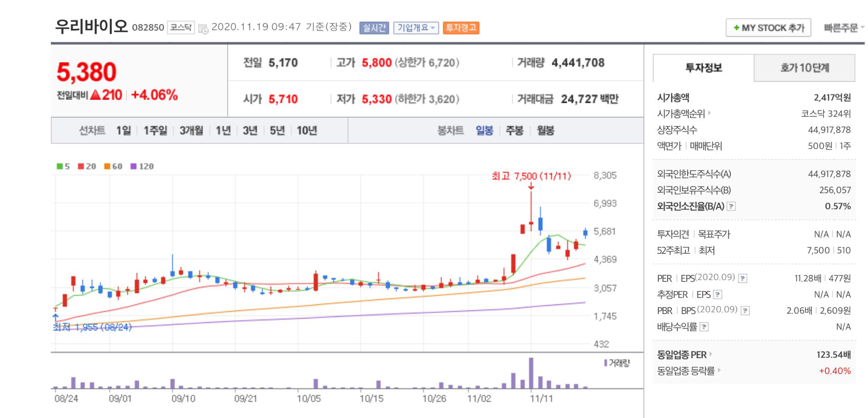Click the PER EPS help question icon

743,278
